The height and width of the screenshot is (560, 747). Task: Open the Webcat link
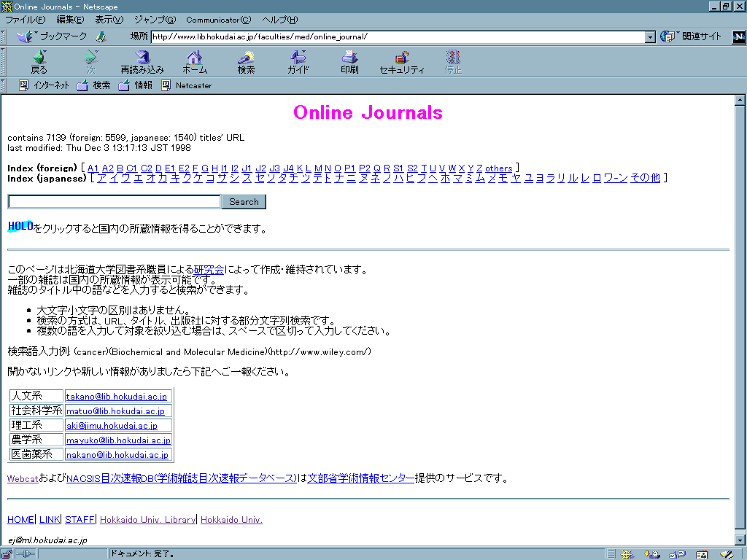coord(23,478)
